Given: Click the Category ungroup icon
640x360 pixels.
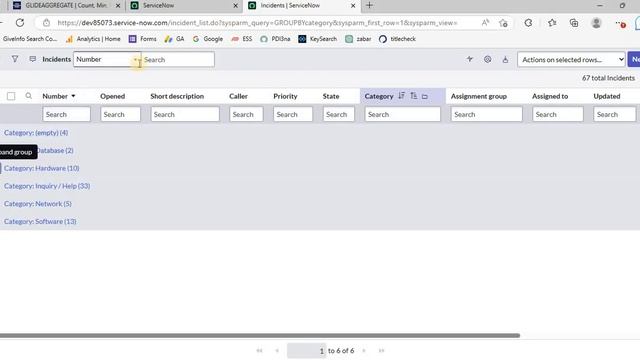Looking at the screenshot, I should tap(425, 97).
